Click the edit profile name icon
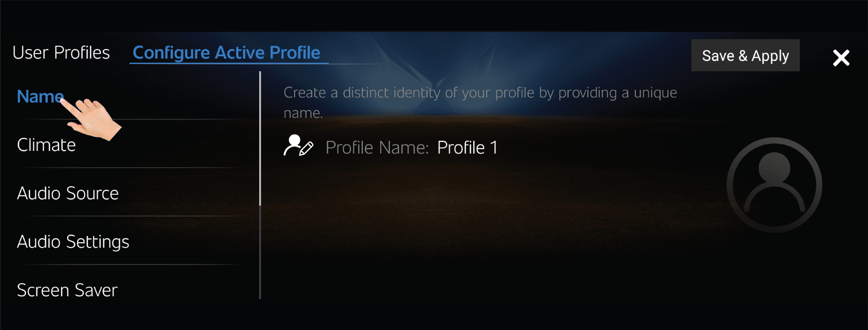Image resolution: width=868 pixels, height=330 pixels. click(x=298, y=145)
